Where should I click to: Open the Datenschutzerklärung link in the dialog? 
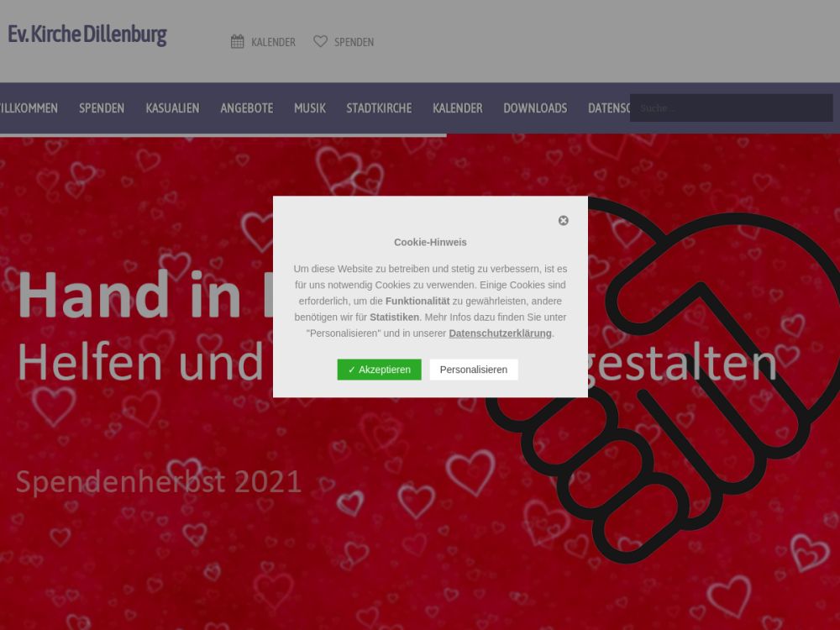tap(500, 333)
